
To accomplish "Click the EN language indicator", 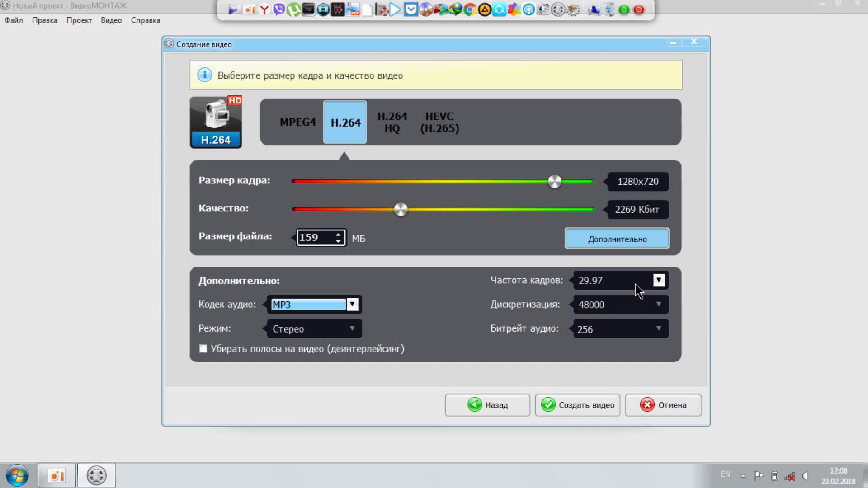I will pyautogui.click(x=725, y=474).
